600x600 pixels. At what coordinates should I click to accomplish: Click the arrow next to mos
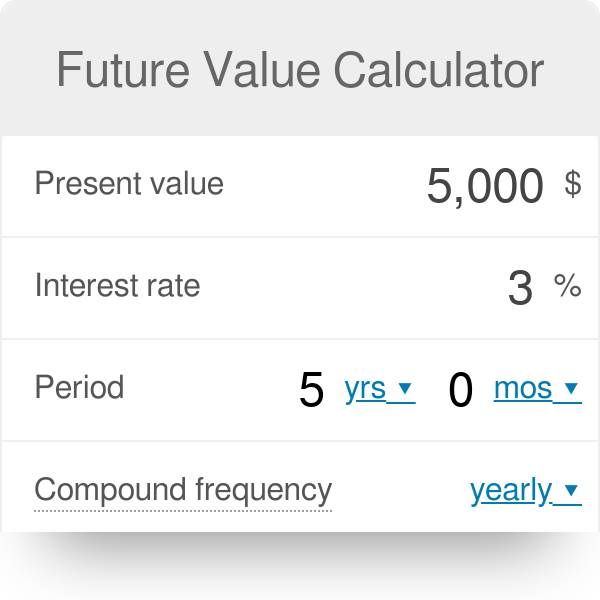pos(571,389)
